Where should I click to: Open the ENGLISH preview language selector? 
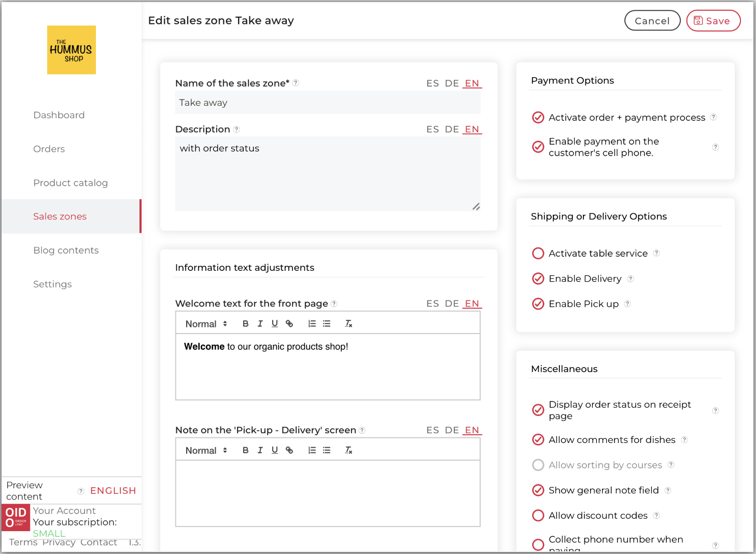(113, 491)
